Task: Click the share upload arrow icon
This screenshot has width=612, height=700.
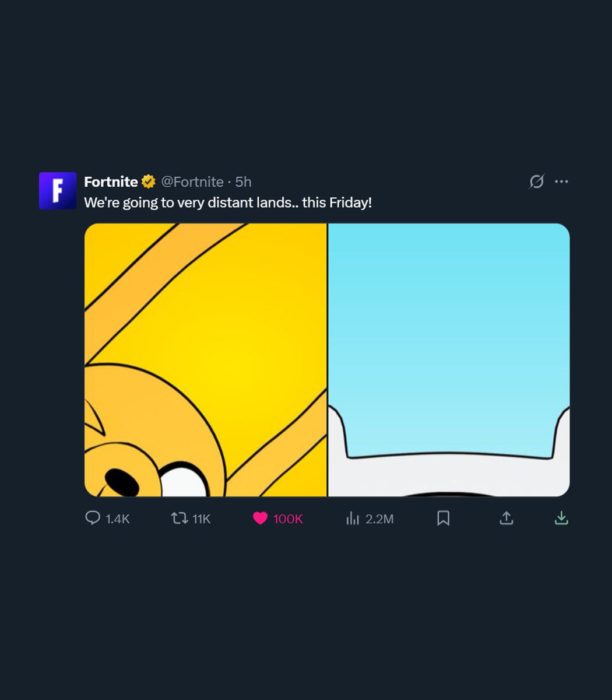Action: click(x=507, y=518)
